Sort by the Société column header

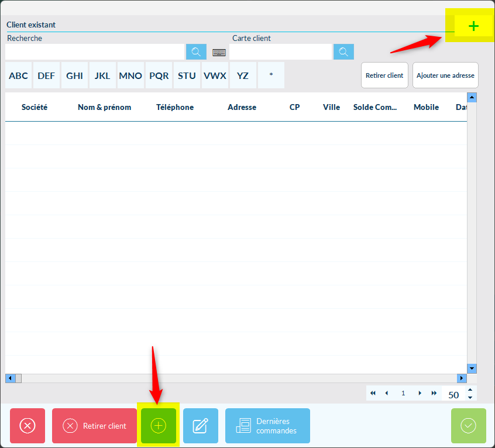(35, 107)
